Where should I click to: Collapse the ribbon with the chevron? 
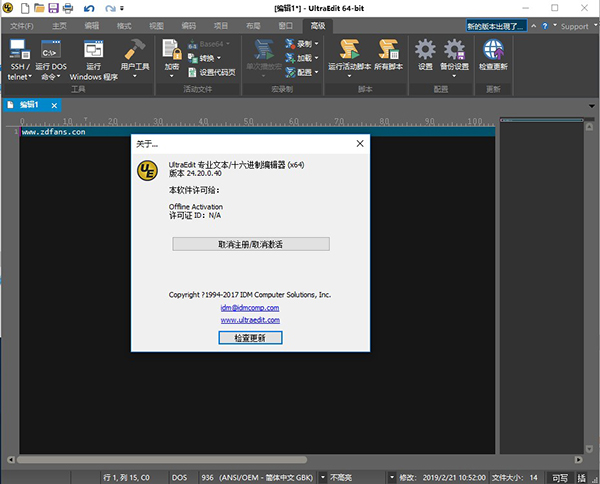click(x=533, y=26)
